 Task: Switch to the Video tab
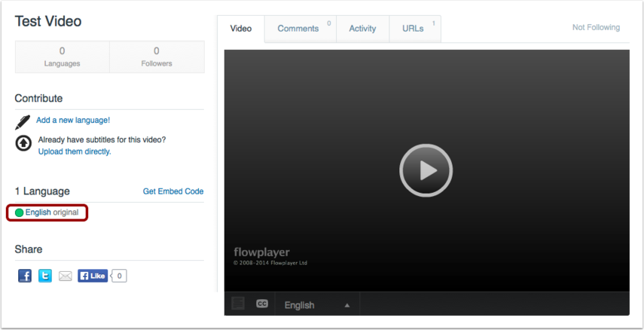click(241, 29)
